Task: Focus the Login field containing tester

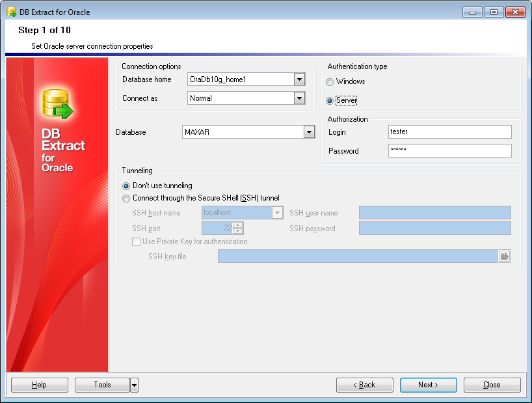Action: [x=450, y=132]
